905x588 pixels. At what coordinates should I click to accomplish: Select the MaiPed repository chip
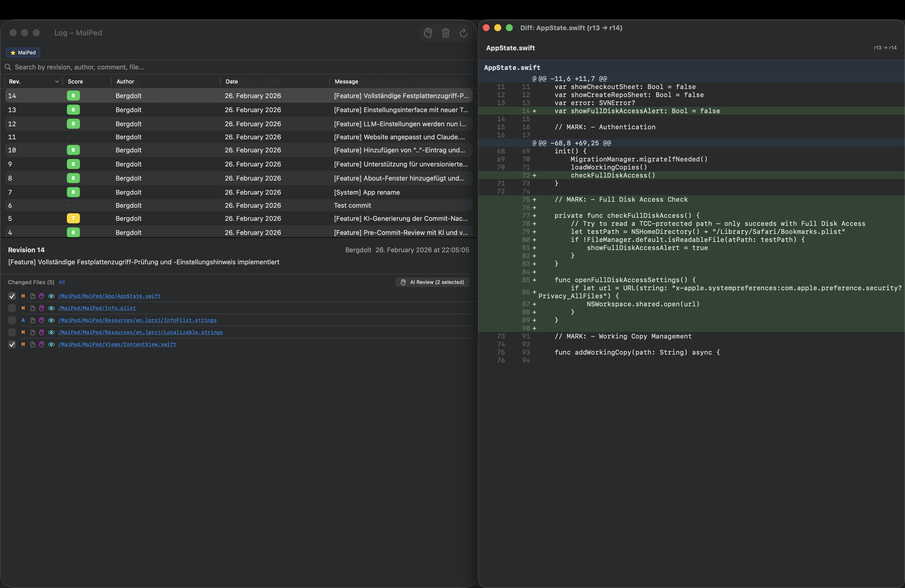(23, 53)
